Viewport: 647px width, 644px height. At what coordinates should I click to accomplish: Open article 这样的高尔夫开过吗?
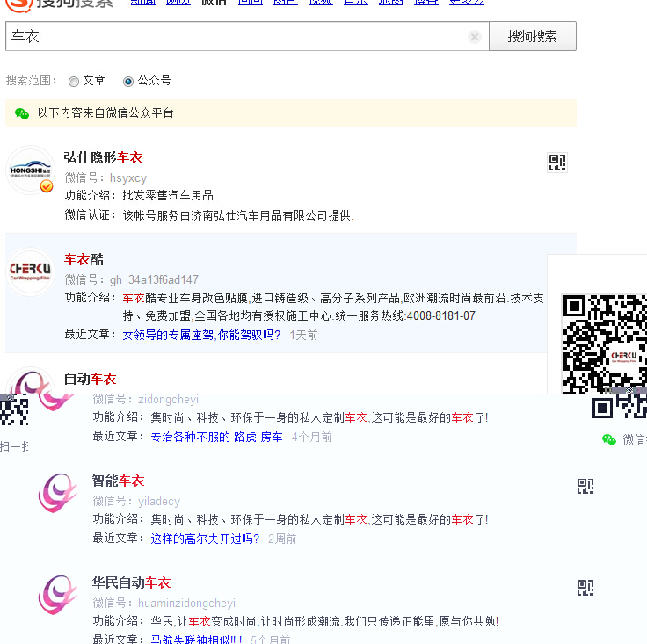pyautogui.click(x=205, y=539)
